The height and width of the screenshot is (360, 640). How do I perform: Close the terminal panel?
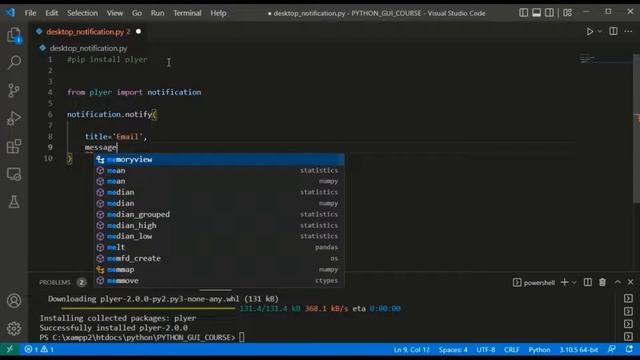(x=631, y=282)
